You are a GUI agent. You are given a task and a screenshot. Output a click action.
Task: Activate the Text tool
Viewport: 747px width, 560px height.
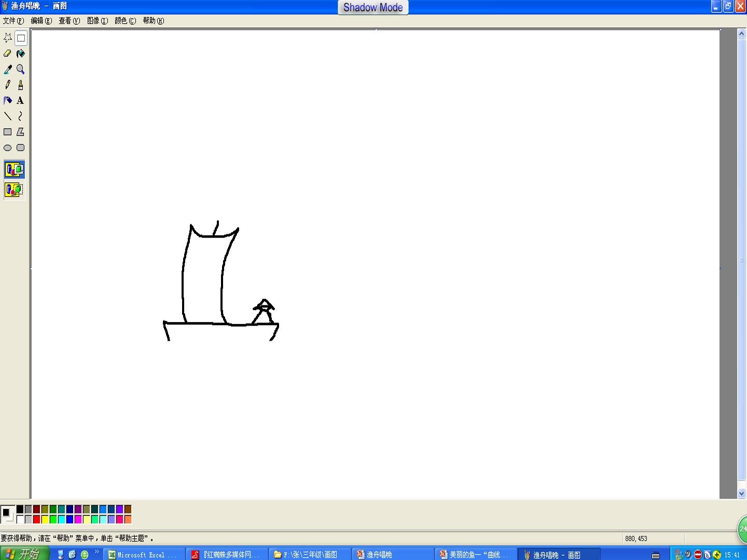[x=21, y=101]
